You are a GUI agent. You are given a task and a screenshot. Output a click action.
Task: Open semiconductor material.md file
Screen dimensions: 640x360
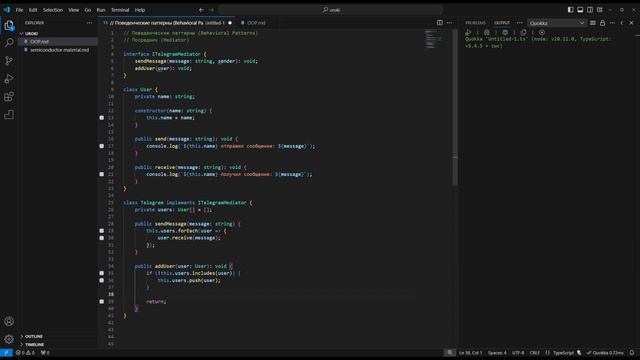coord(57,50)
